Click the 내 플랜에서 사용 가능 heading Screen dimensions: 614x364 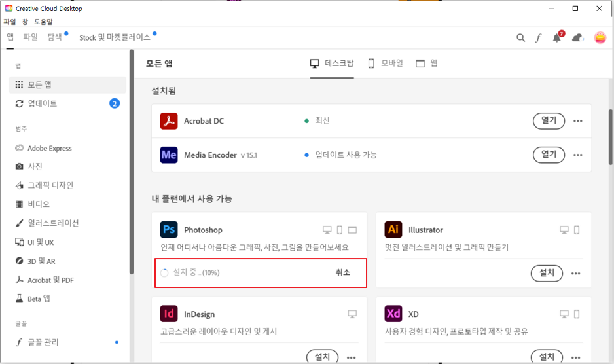point(192,198)
